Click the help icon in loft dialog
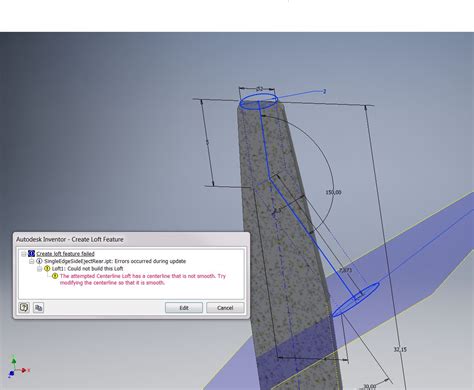The height and width of the screenshot is (390, 474). 24,307
